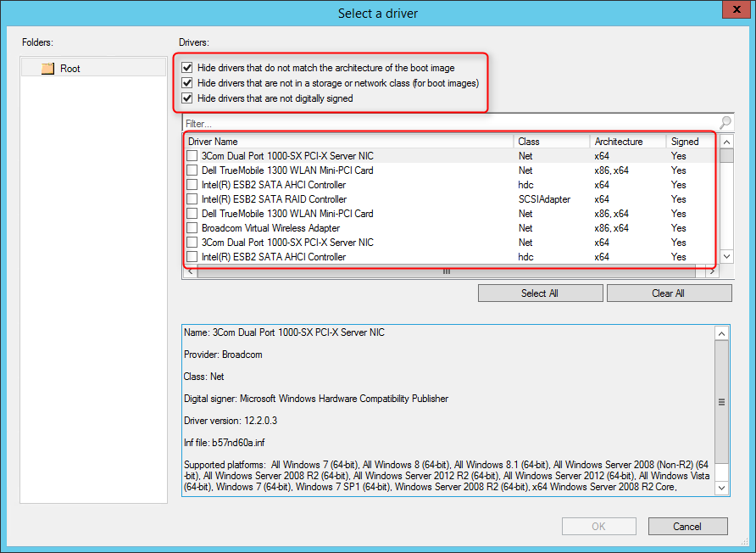Sort by the Signed column header
Screen dimensions: 756x553
[691, 142]
